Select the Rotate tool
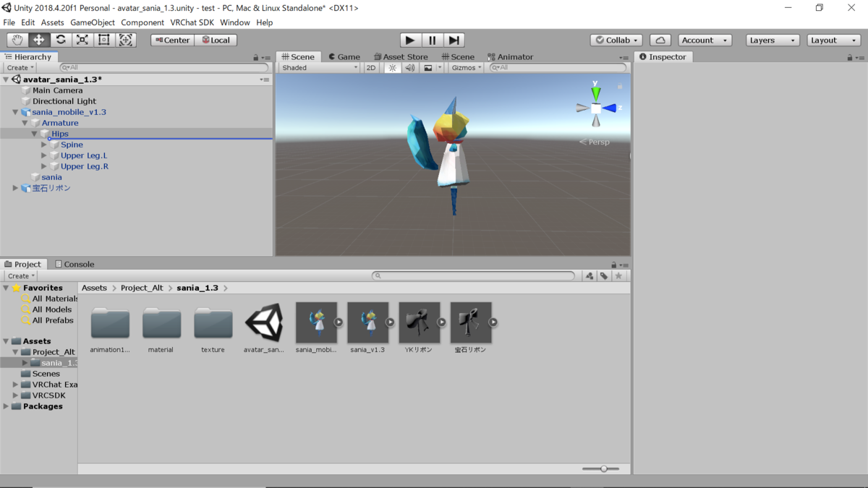Image resolution: width=868 pixels, height=488 pixels. [x=61, y=40]
